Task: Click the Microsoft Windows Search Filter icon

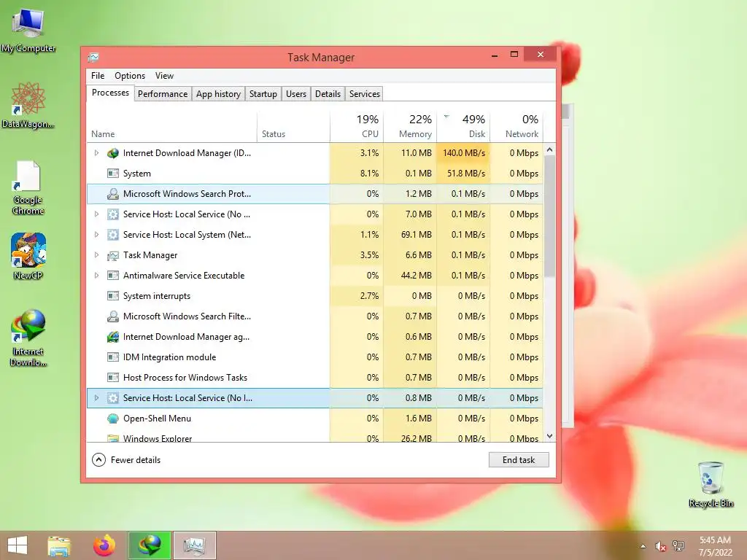Action: pos(113,316)
